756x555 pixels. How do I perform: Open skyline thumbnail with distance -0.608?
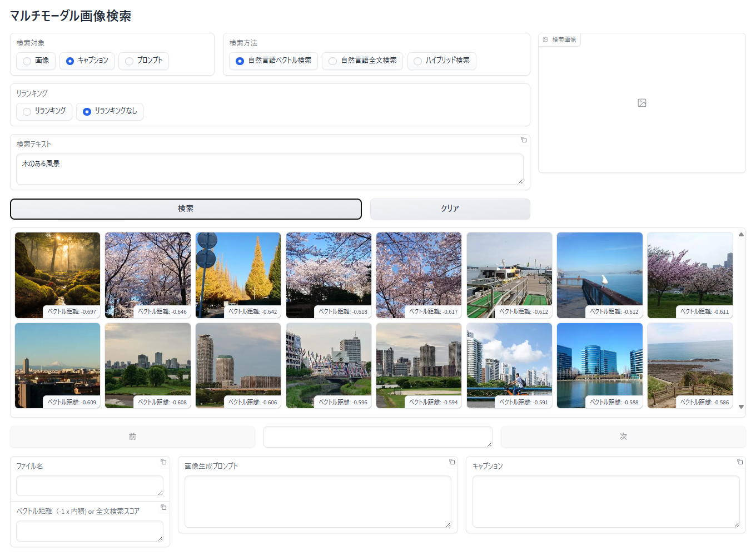(148, 366)
